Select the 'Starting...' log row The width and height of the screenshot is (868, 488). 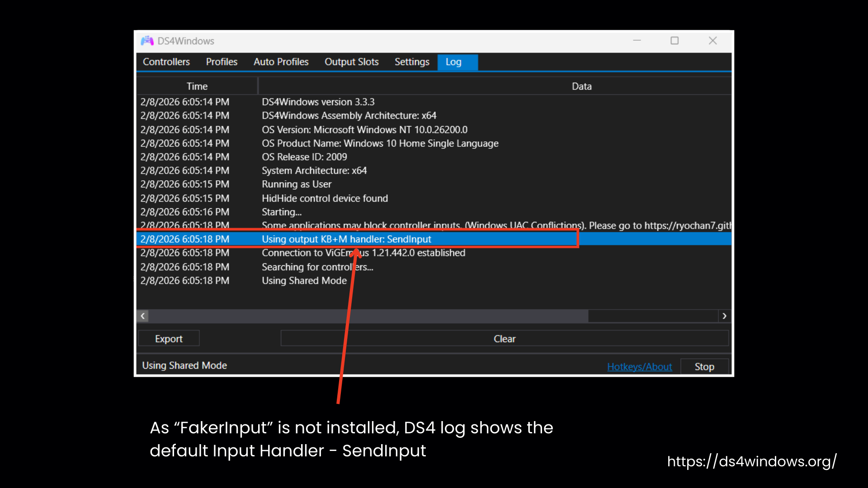(434, 212)
